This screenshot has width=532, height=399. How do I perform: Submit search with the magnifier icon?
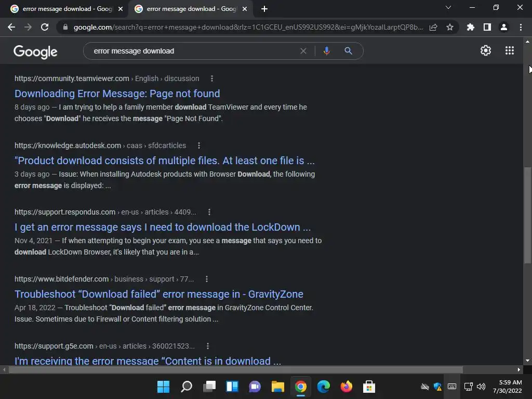[348, 51]
